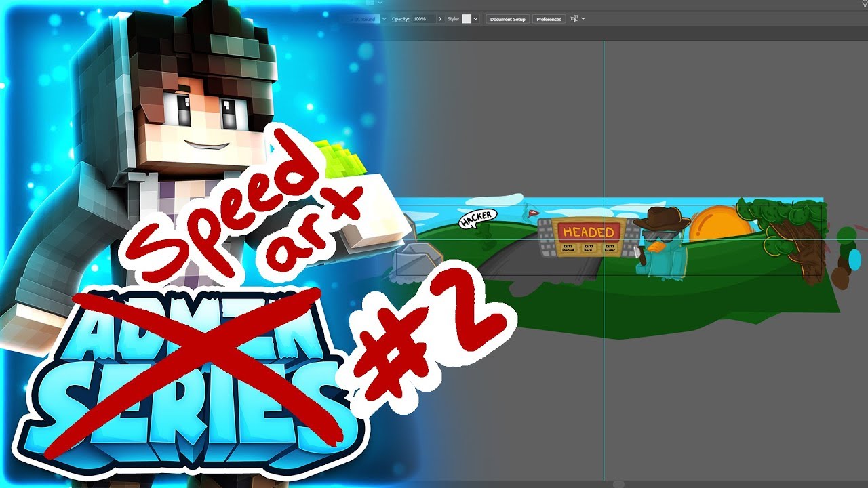
Task: Expand the Style dropdown arrow
Action: click(475, 19)
